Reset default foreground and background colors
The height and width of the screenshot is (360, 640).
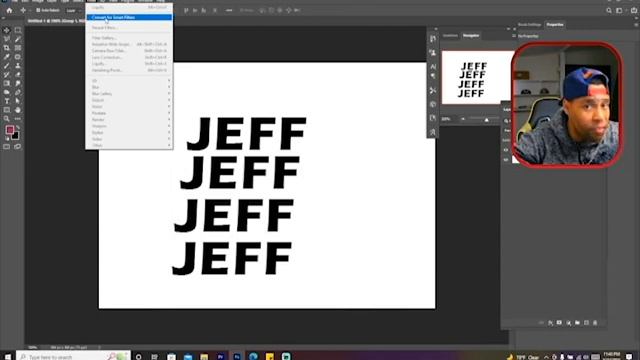pos(7,139)
